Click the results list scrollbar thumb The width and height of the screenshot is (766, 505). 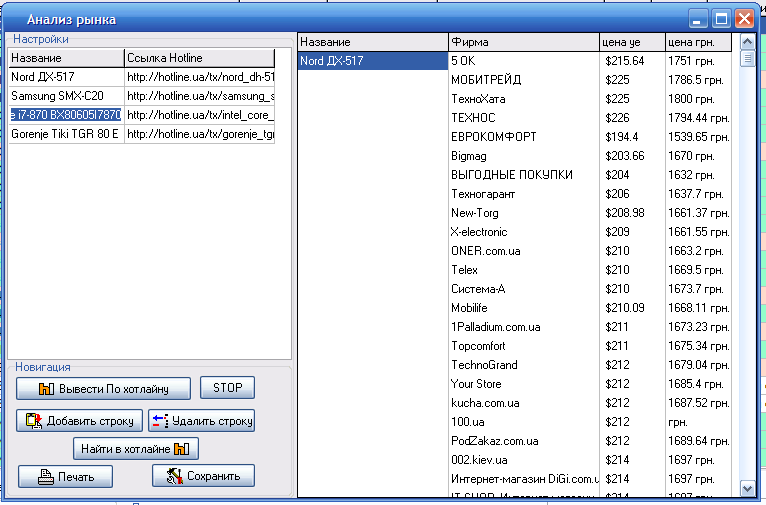pyautogui.click(x=746, y=58)
